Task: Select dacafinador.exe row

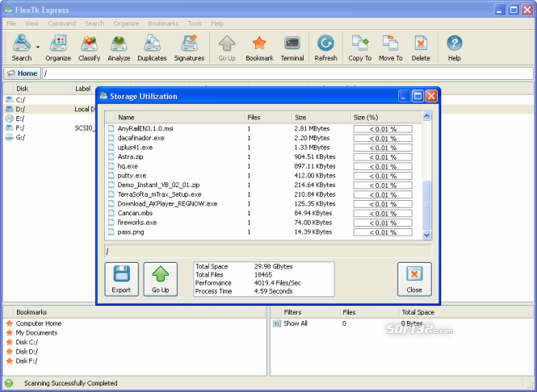Action: coord(263,138)
